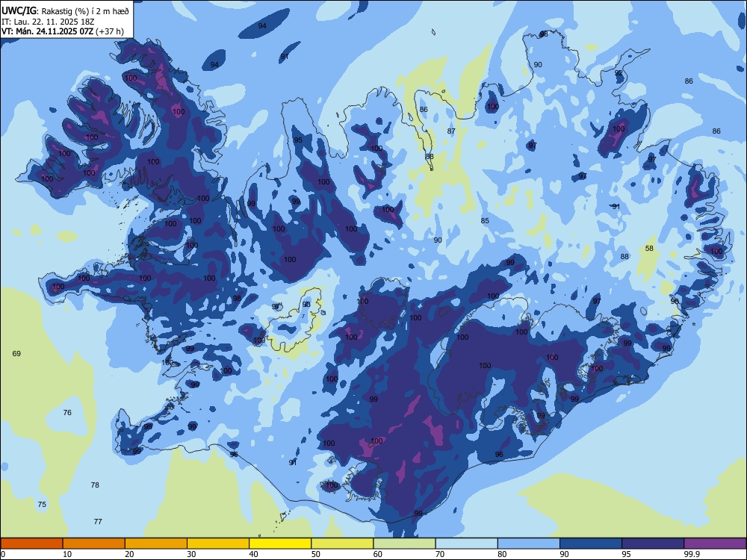Click the '70' label on the legend scale
This screenshot has width=747, height=560.
440,554
